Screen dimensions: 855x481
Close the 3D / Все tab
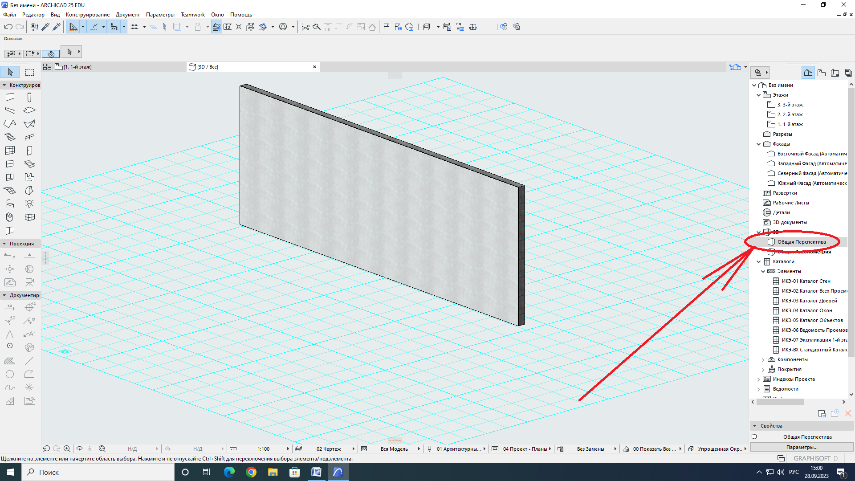pyautogui.click(x=314, y=67)
